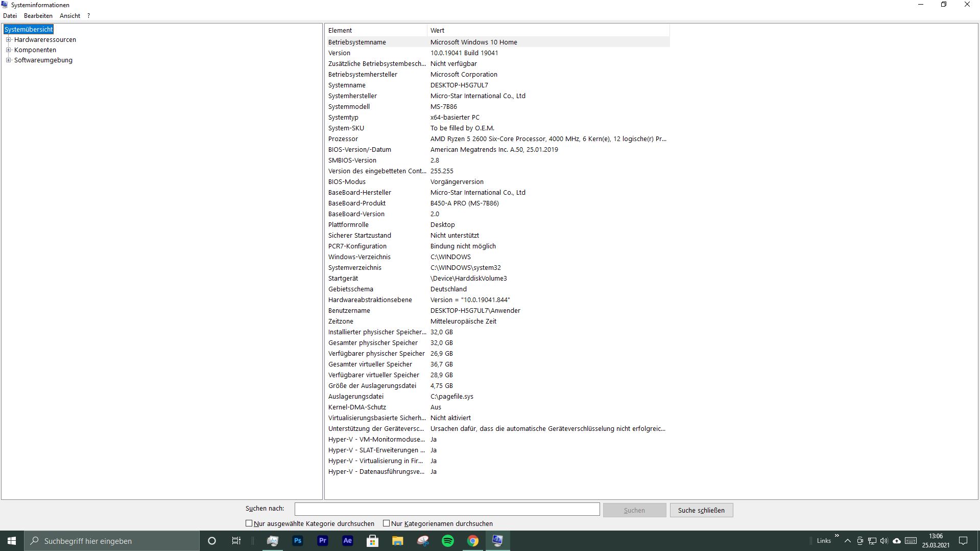Open Google Chrome from the taskbar

pyautogui.click(x=473, y=541)
